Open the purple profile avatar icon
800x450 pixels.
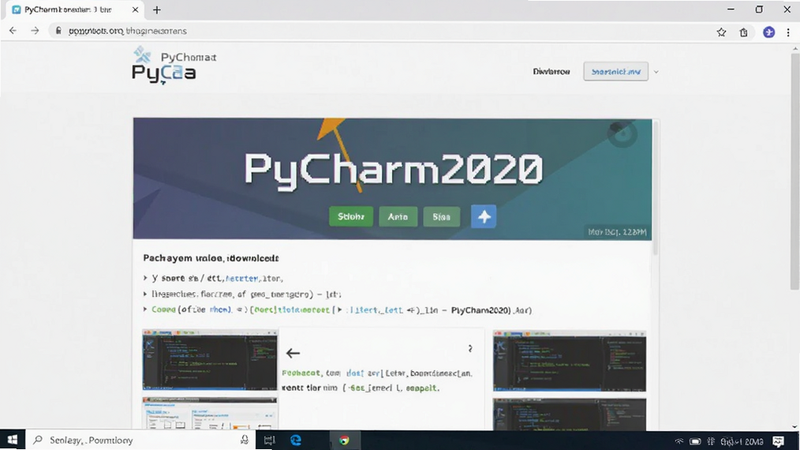[768, 32]
